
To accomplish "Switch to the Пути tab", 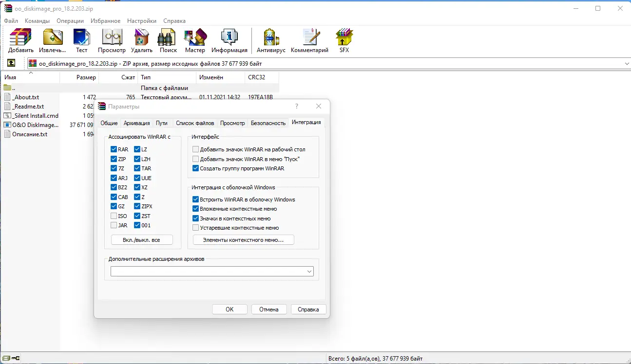I will click(162, 123).
